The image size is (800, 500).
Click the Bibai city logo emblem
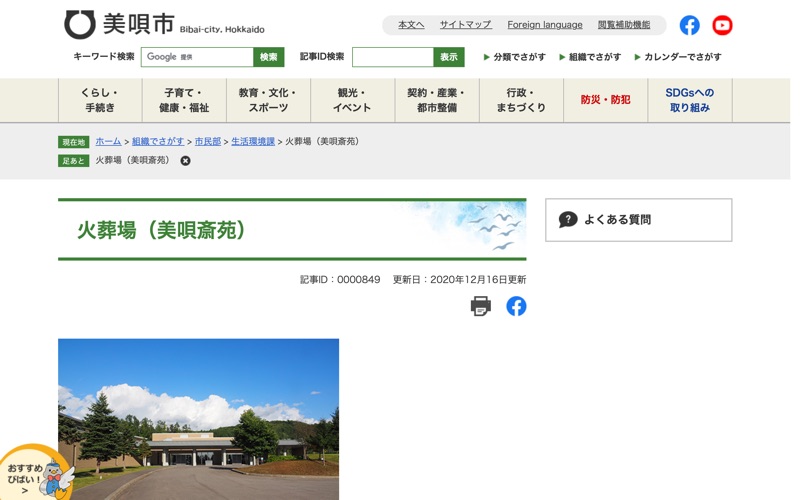tap(80, 24)
